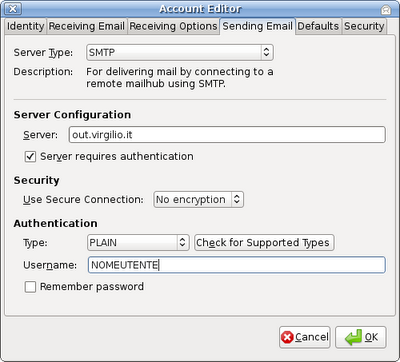
Task: Click the Server field with out.virgilio.it
Action: click(x=227, y=135)
